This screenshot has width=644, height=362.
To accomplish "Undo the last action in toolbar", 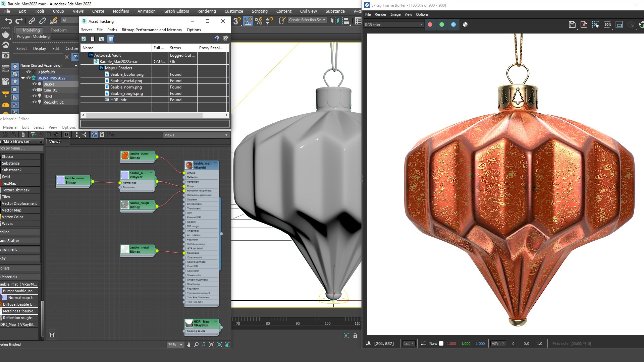I will (8, 21).
